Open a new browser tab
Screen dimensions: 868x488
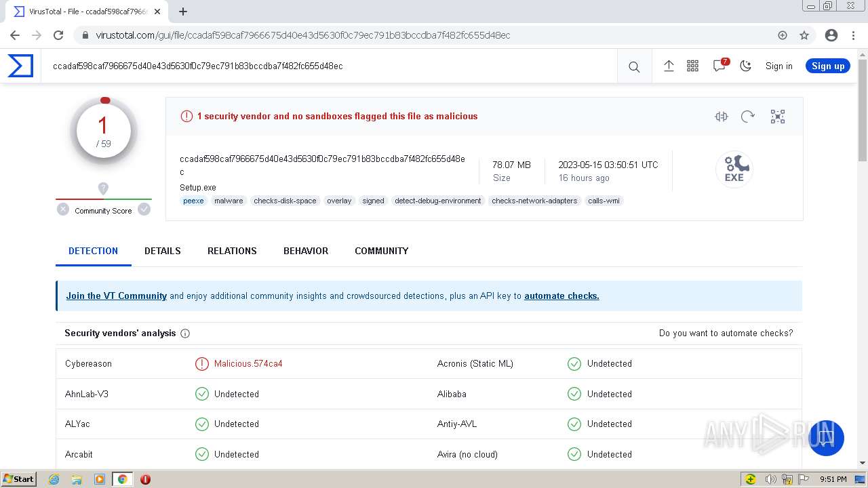coord(182,12)
